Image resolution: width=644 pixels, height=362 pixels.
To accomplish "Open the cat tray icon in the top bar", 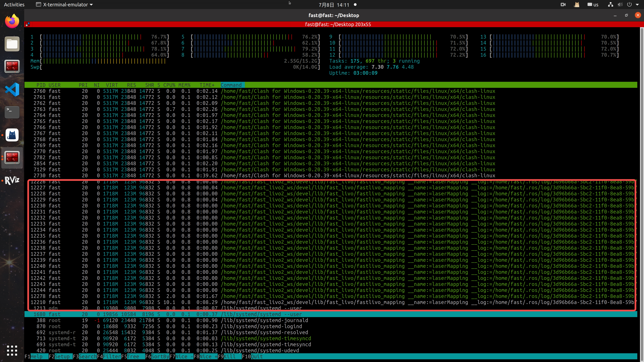I will tap(577, 5).
